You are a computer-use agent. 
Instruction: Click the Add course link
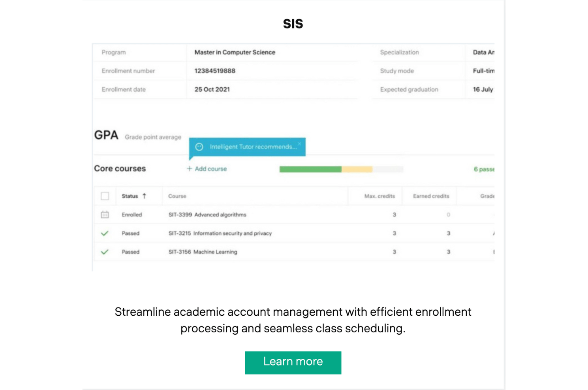pos(210,169)
